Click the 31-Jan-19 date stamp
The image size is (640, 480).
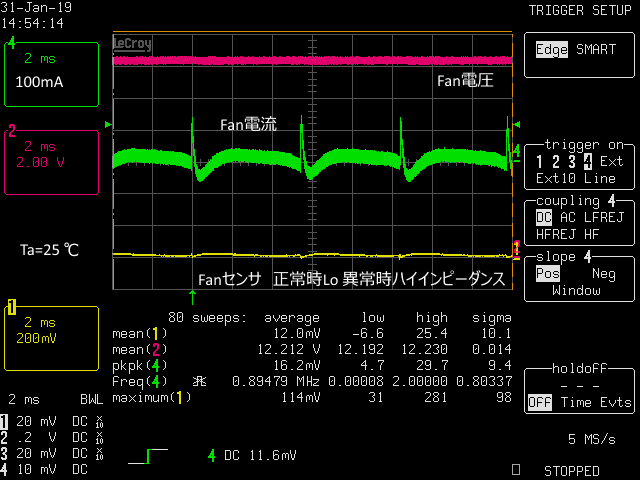pos(36,7)
